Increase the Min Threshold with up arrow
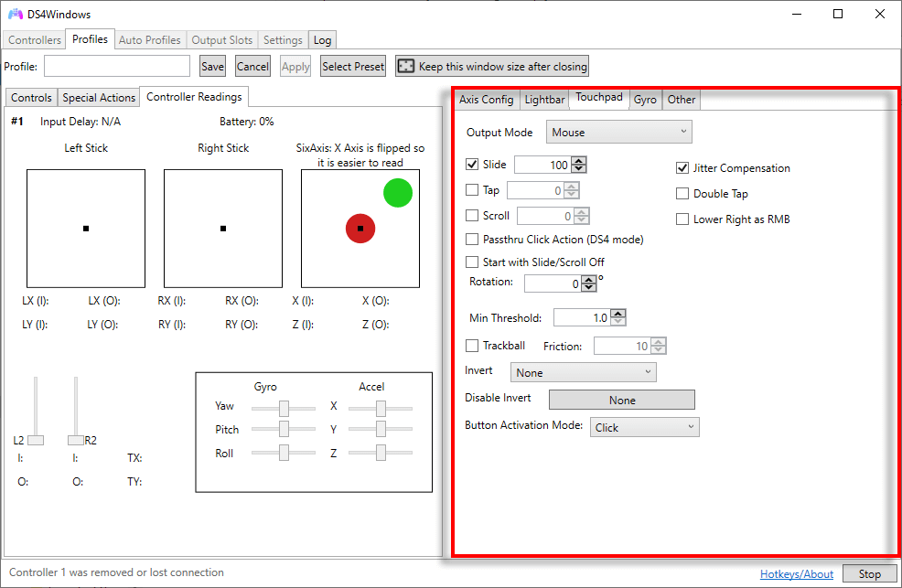The width and height of the screenshot is (902, 588). (x=618, y=314)
